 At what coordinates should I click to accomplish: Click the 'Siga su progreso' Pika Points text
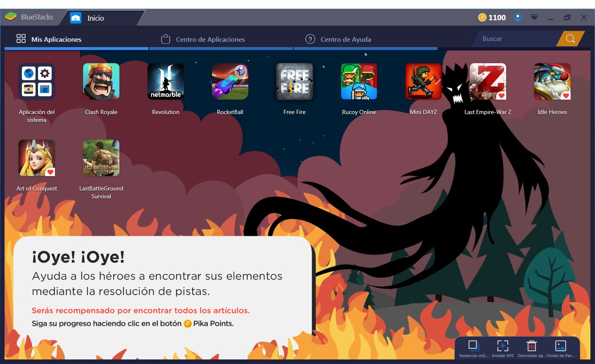click(133, 324)
